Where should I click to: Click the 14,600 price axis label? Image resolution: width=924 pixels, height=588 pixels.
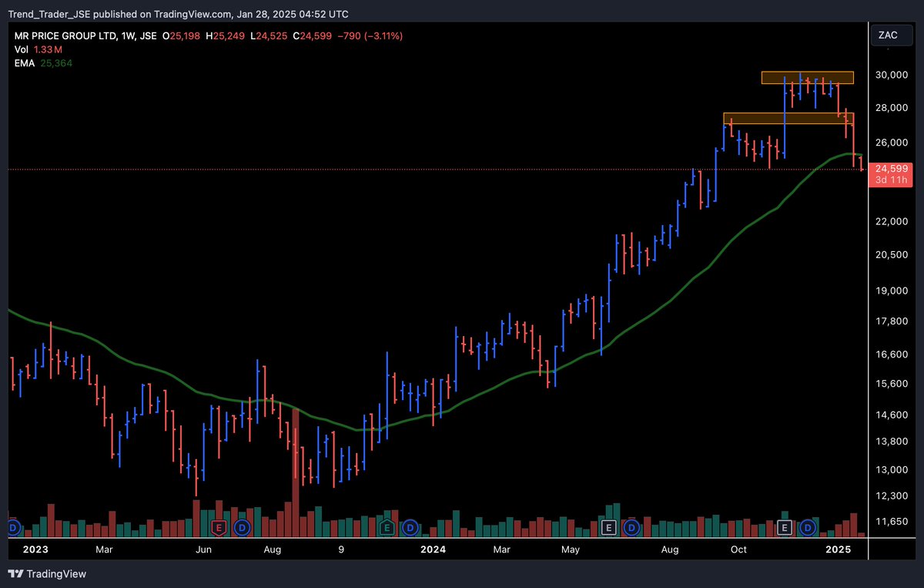point(892,415)
